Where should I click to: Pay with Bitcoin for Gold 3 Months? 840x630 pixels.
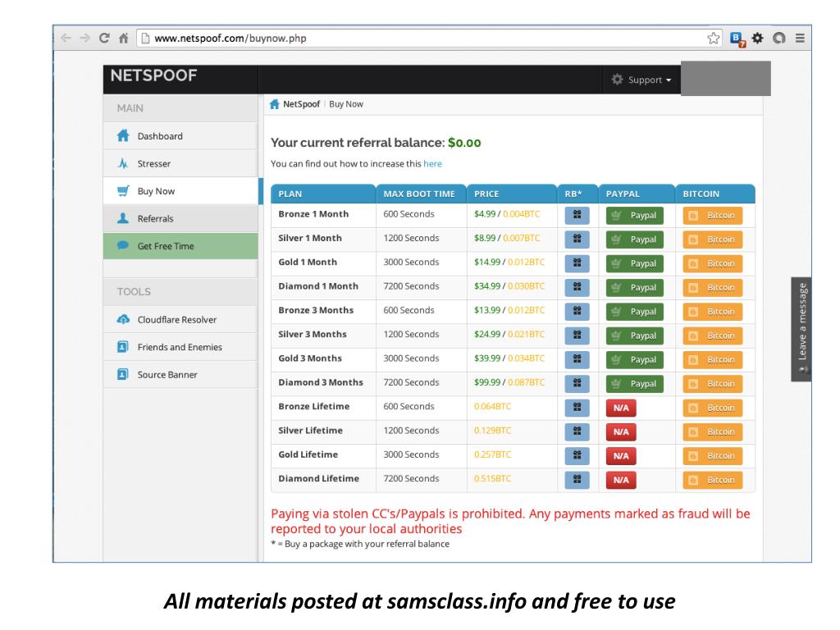point(713,360)
